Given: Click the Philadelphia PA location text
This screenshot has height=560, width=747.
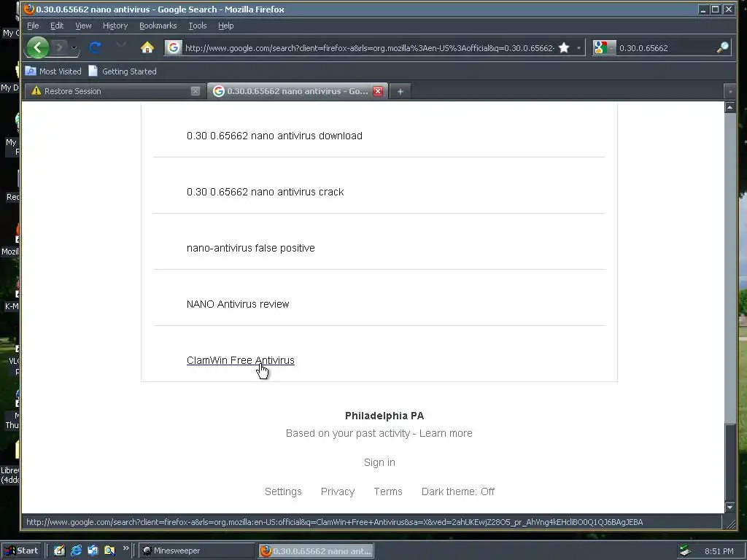Looking at the screenshot, I should pyautogui.click(x=384, y=416).
